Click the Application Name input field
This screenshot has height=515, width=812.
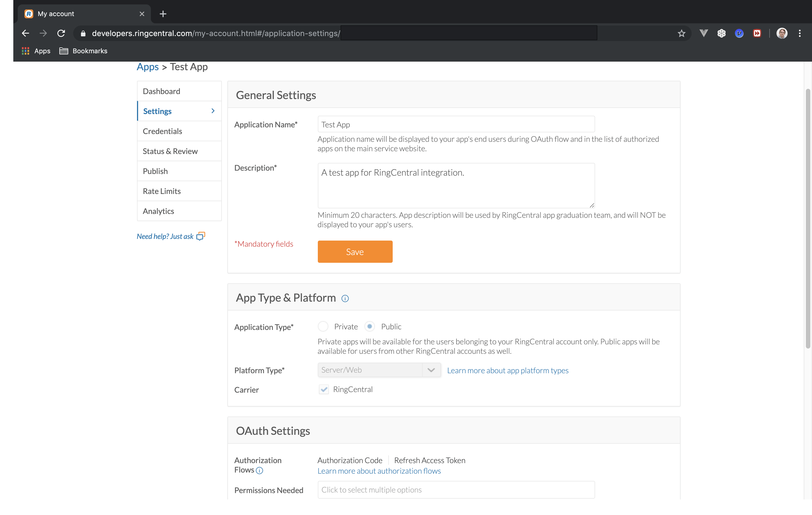click(456, 124)
